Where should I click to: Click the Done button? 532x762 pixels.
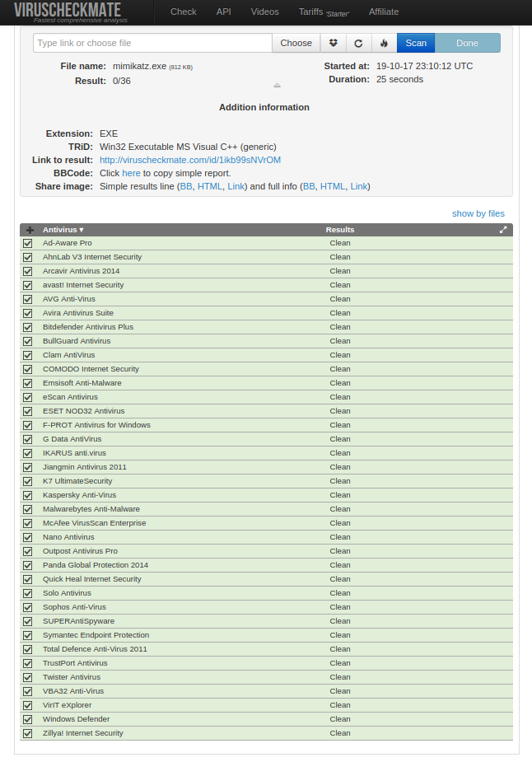pyautogui.click(x=467, y=43)
